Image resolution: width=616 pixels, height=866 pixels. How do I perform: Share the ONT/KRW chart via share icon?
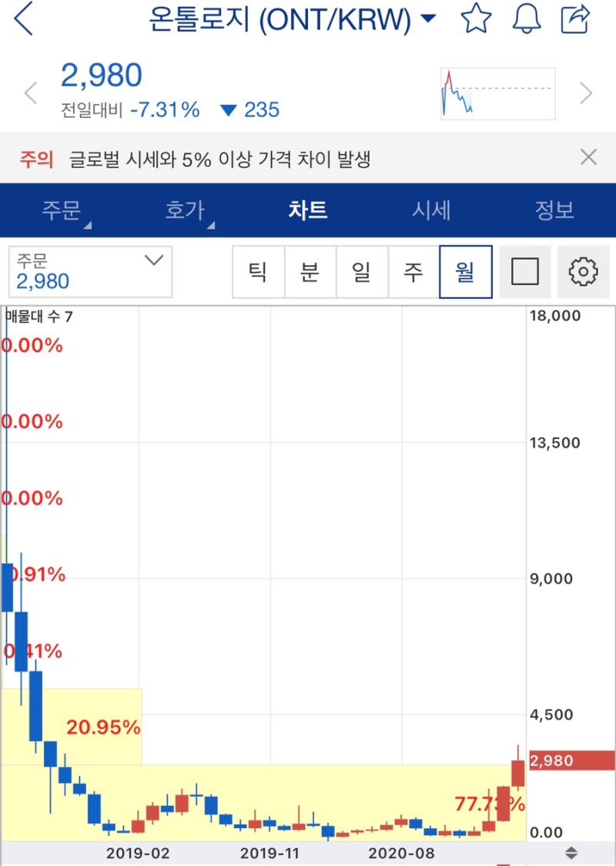pyautogui.click(x=576, y=18)
